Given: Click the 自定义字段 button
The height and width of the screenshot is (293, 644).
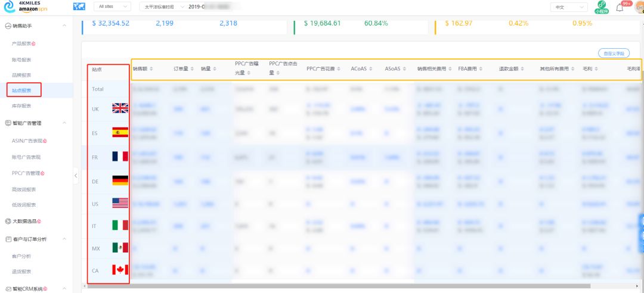Looking at the screenshot, I should (613, 54).
